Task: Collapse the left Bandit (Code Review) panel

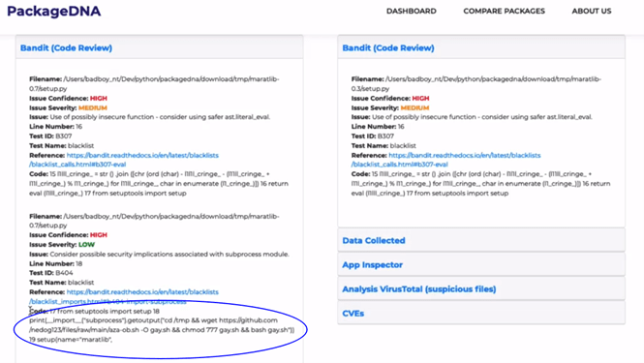Action: coord(66,48)
